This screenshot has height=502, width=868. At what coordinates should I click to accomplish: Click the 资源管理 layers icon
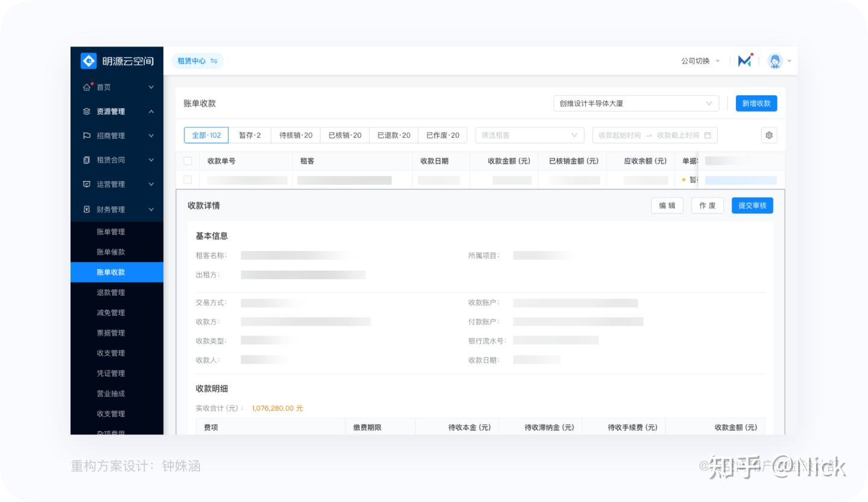click(87, 112)
